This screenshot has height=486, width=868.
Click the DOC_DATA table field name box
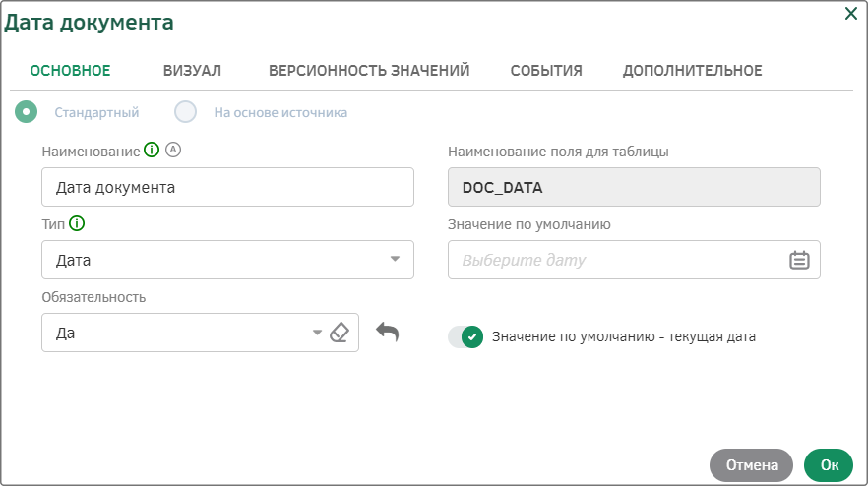coord(634,187)
